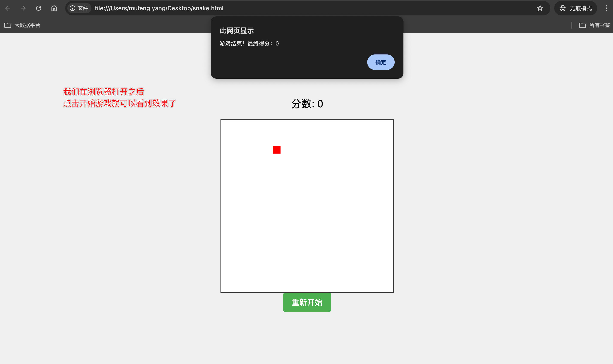
Task: Click the 分数: 0 score label
Action: pyautogui.click(x=307, y=104)
